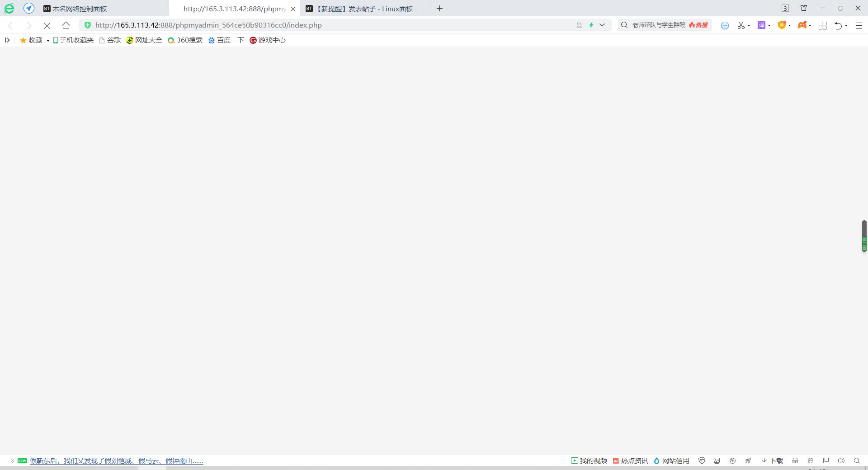868x470 pixels.
Task: Open the scissors screenshot tool
Action: coord(741,25)
